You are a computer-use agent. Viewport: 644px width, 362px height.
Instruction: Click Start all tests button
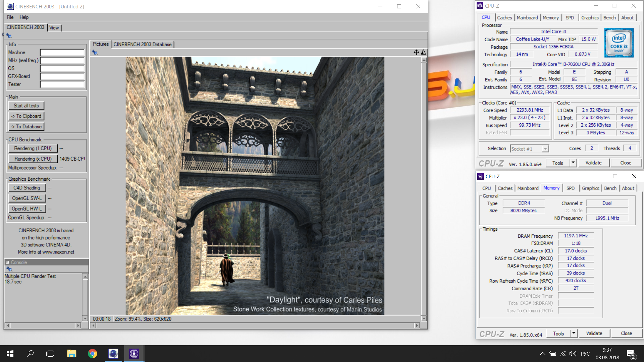26,106
